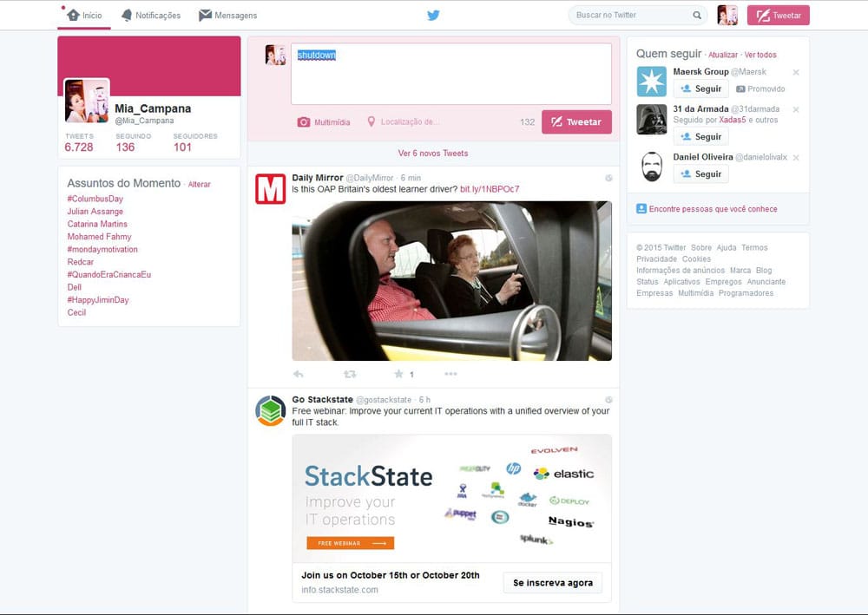Image resolution: width=868 pixels, height=615 pixels.
Task: Follow Daniel Oliveira
Action: pyautogui.click(x=700, y=173)
